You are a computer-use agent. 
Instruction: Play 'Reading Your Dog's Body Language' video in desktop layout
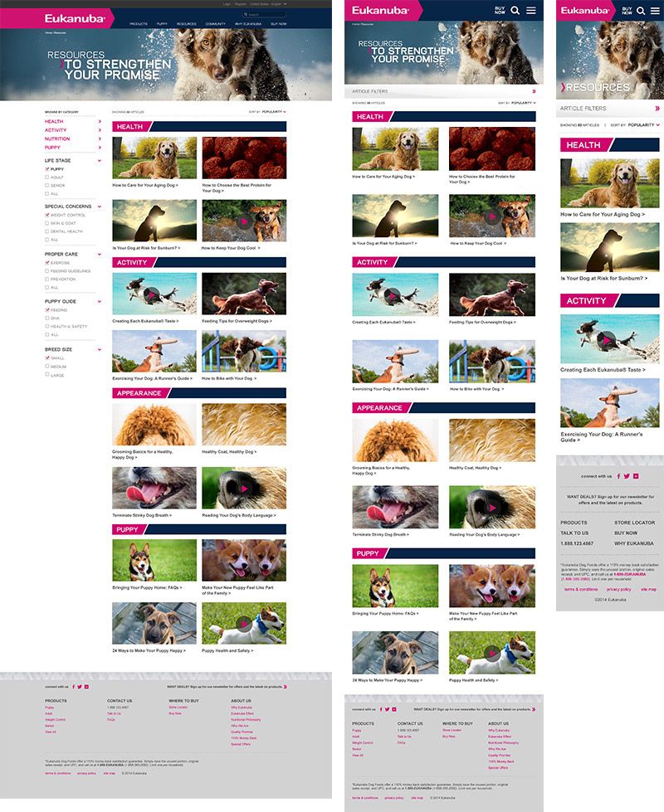point(244,489)
